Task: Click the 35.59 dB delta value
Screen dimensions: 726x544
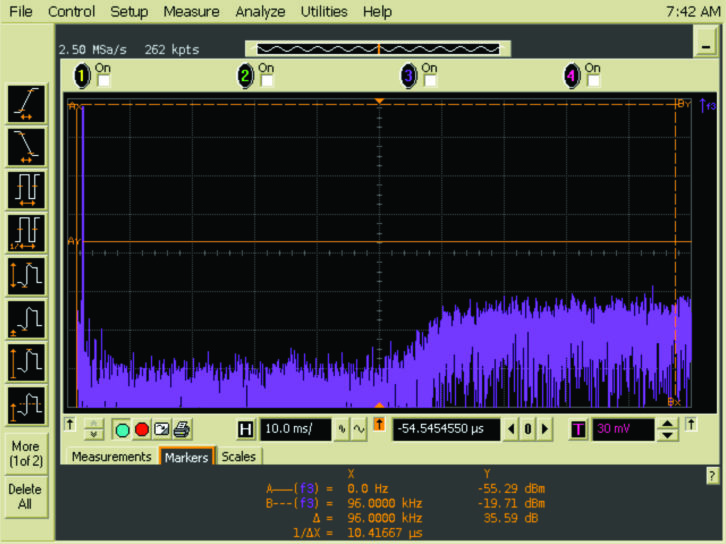Action: coord(511,518)
